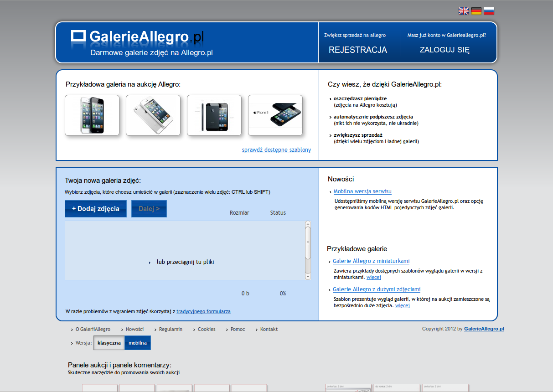Click the 'Status' column header

tap(278, 213)
